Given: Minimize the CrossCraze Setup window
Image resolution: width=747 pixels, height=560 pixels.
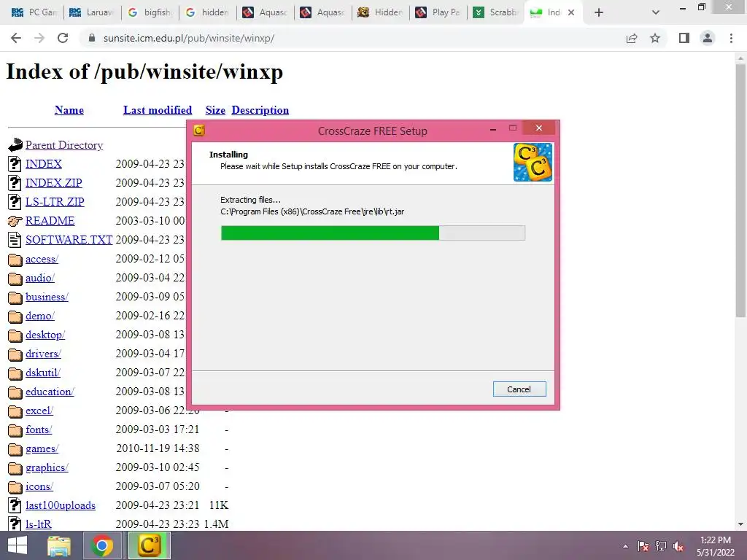Looking at the screenshot, I should tap(494, 128).
